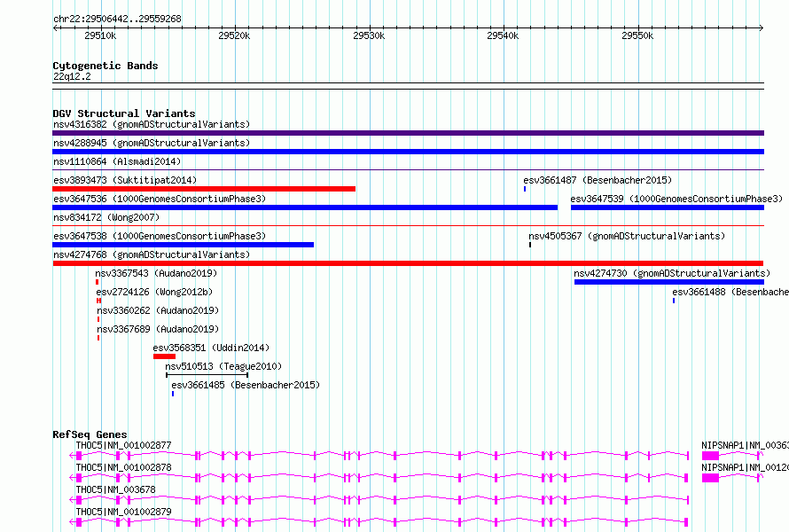Open esv3661487 (Besenbacher2015) variant label
Image resolution: width=789 pixels, height=532 pixels.
pos(598,180)
